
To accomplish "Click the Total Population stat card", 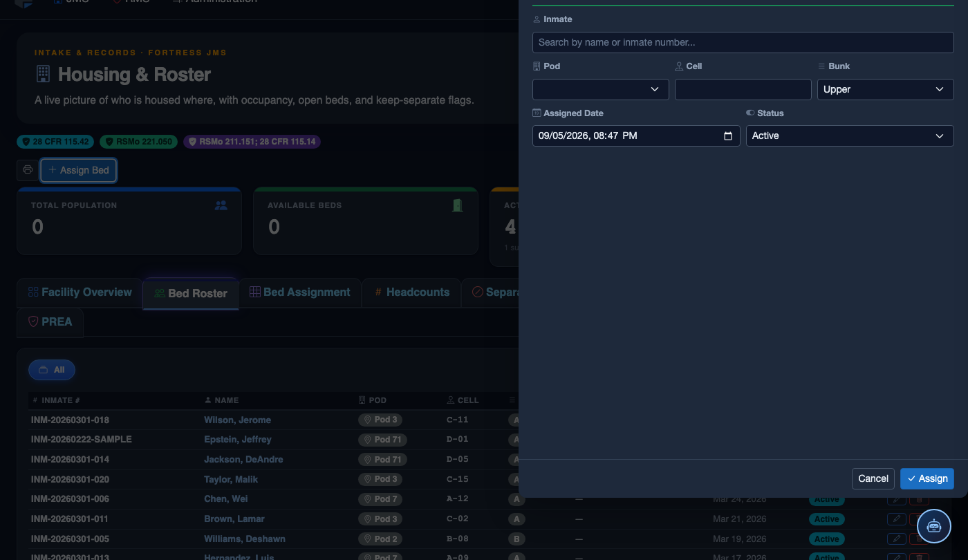I will coord(129,221).
